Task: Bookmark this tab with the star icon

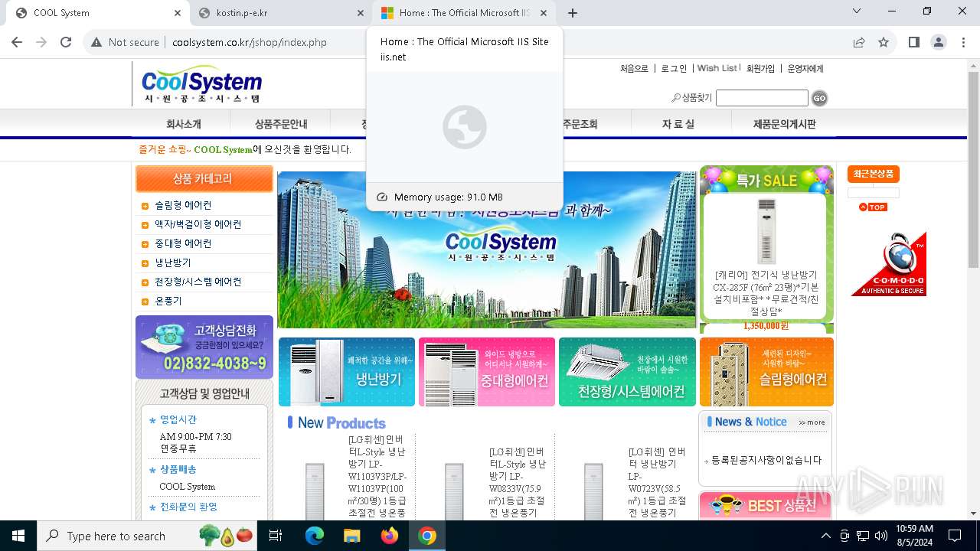Action: pos(884,42)
